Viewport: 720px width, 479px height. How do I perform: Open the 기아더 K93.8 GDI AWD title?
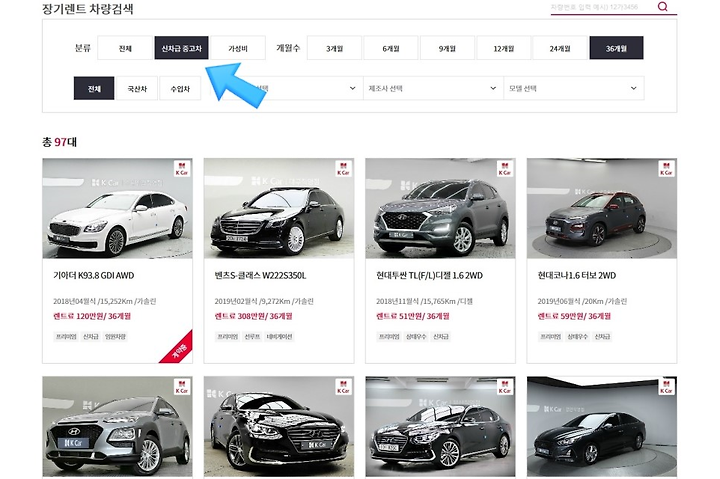point(94,276)
